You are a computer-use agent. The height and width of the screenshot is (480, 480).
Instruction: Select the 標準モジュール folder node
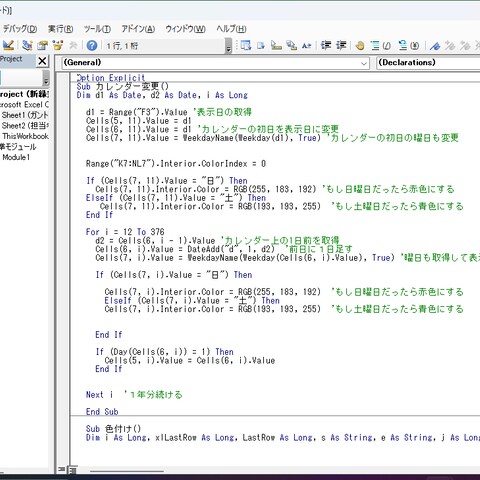point(18,147)
